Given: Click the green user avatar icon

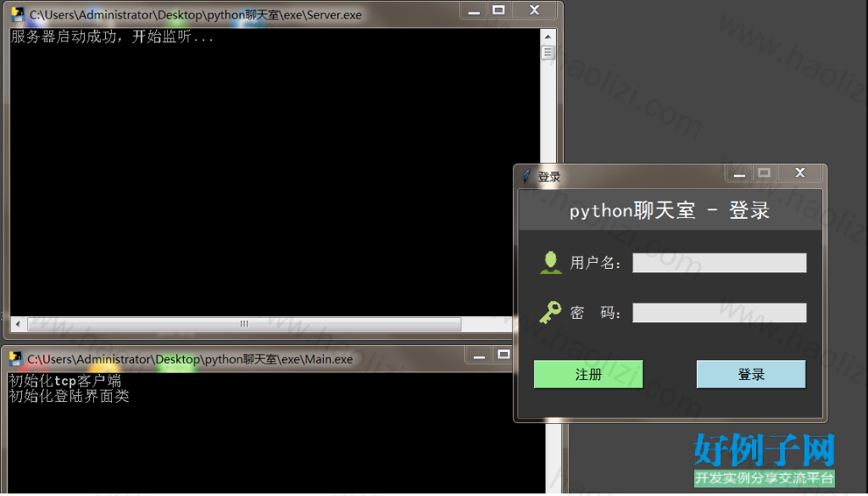Looking at the screenshot, I should click(550, 262).
